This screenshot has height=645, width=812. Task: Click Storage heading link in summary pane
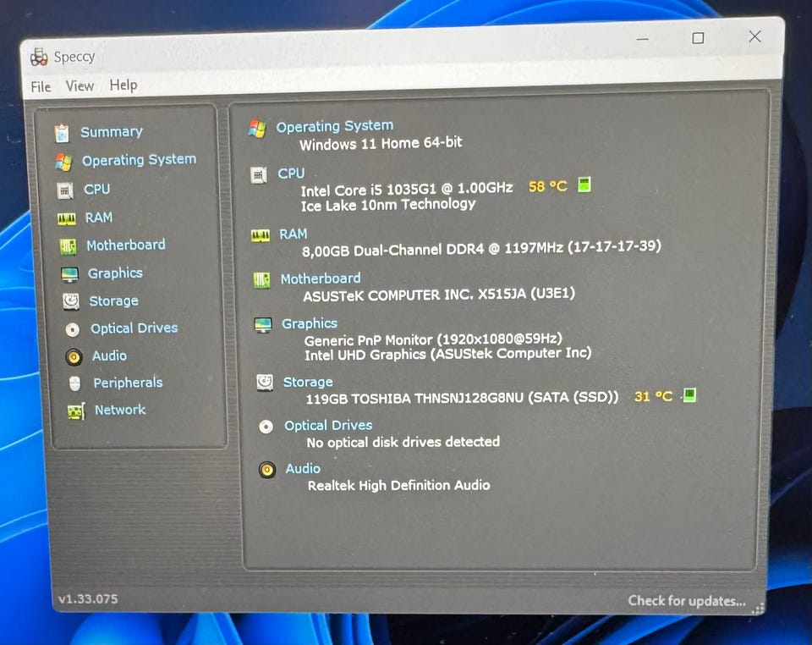tap(308, 382)
